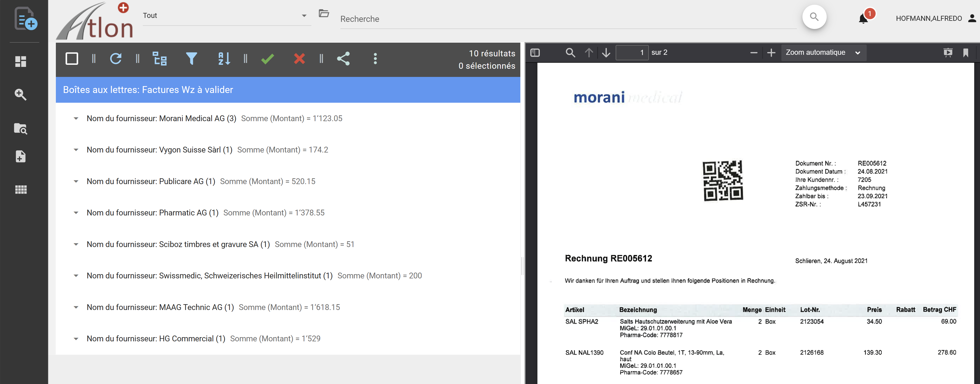Open the dashboard tiles icon
This screenshot has width=980, height=384.
tap(21, 61)
